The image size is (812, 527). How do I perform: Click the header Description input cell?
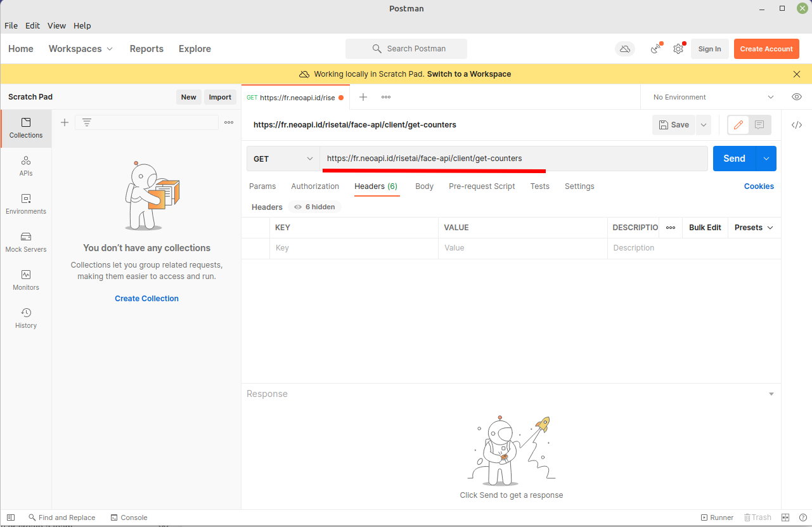tap(693, 248)
